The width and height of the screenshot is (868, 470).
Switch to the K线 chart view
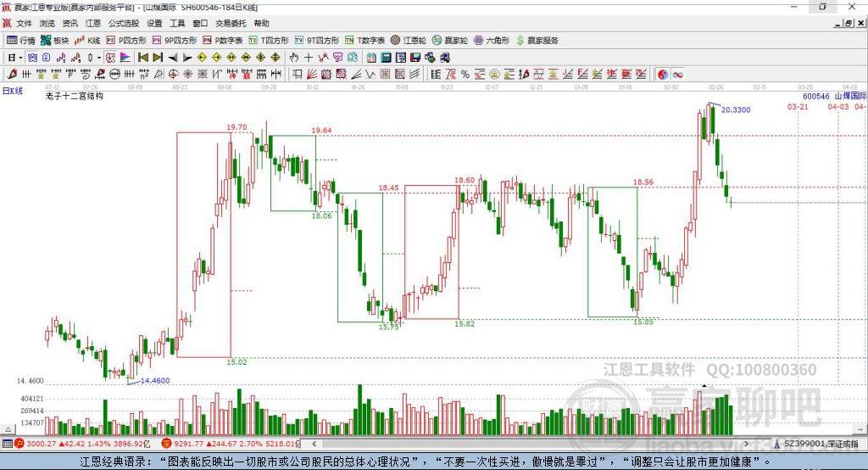pos(87,41)
